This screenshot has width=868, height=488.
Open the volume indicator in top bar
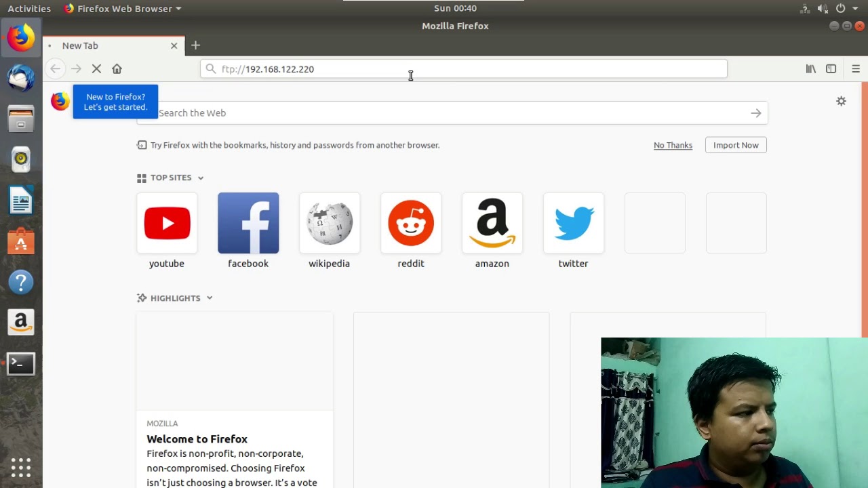coord(823,9)
